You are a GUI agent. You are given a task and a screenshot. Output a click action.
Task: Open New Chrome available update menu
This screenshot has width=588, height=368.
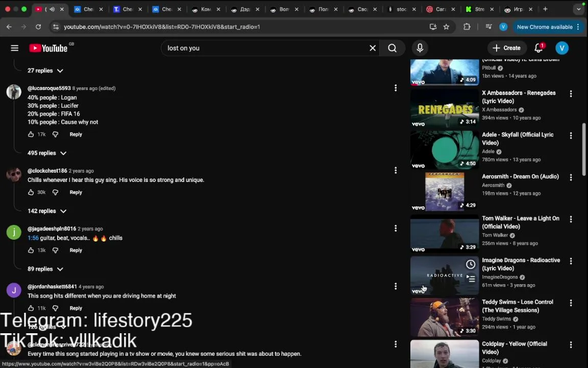pyautogui.click(x=548, y=27)
